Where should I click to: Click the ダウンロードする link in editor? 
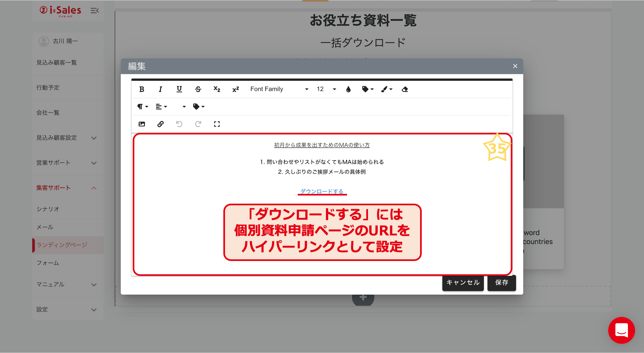[322, 191]
